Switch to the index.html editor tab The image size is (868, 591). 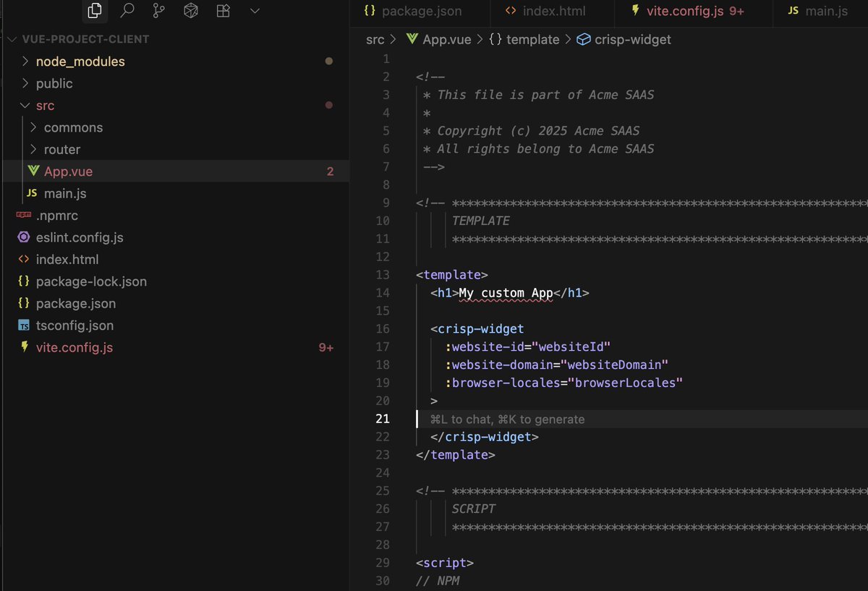coord(552,11)
